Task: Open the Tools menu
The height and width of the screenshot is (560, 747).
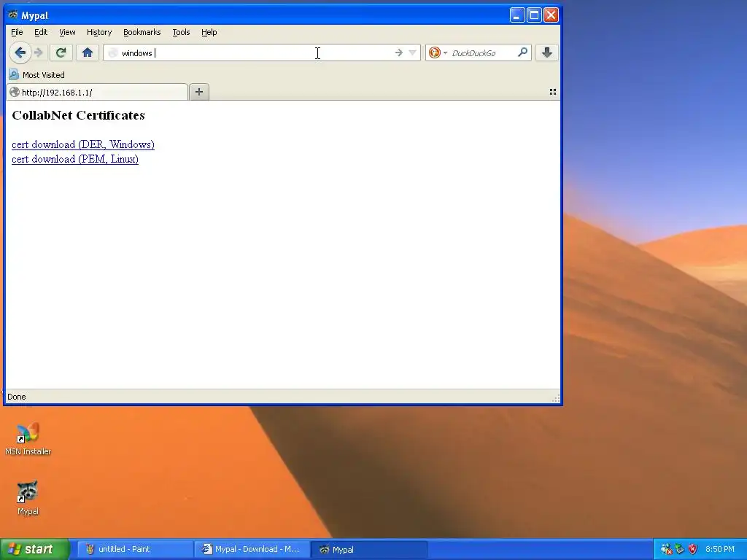Action: coord(181,32)
